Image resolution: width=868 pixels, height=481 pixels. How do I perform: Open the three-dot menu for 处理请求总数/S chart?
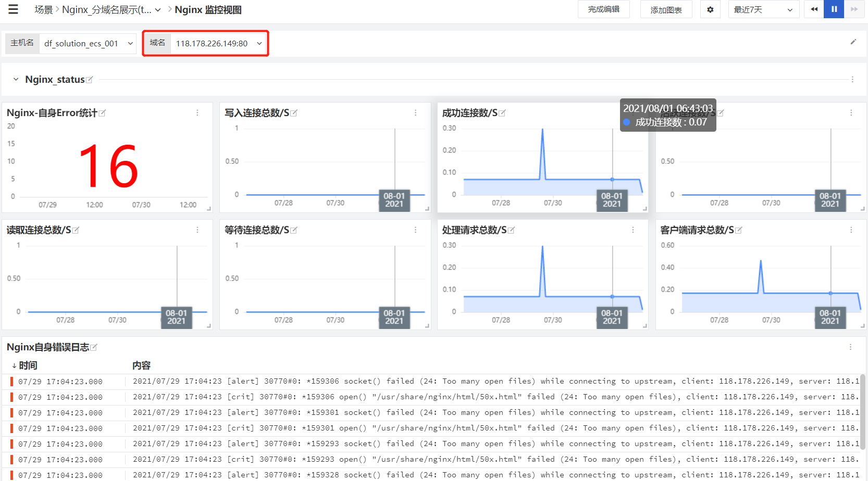[x=633, y=230]
